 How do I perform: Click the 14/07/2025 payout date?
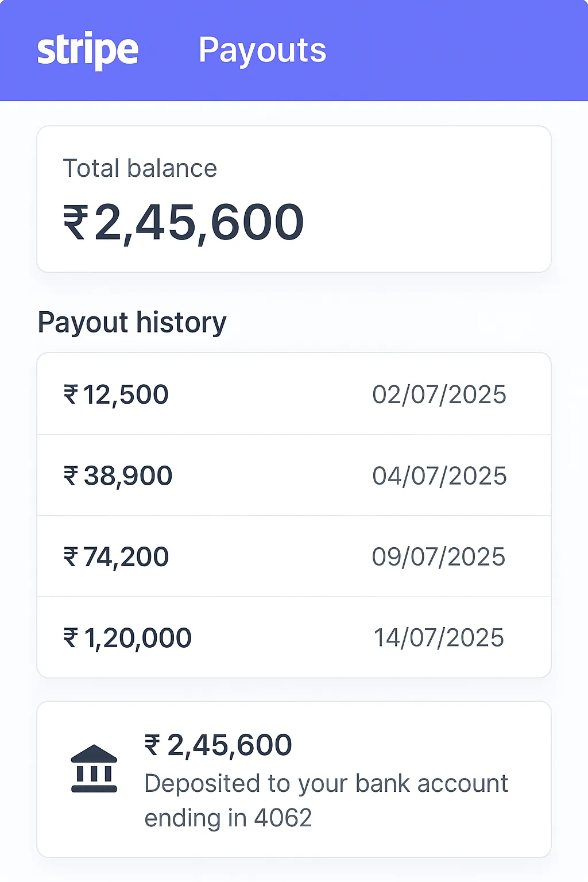(x=439, y=638)
